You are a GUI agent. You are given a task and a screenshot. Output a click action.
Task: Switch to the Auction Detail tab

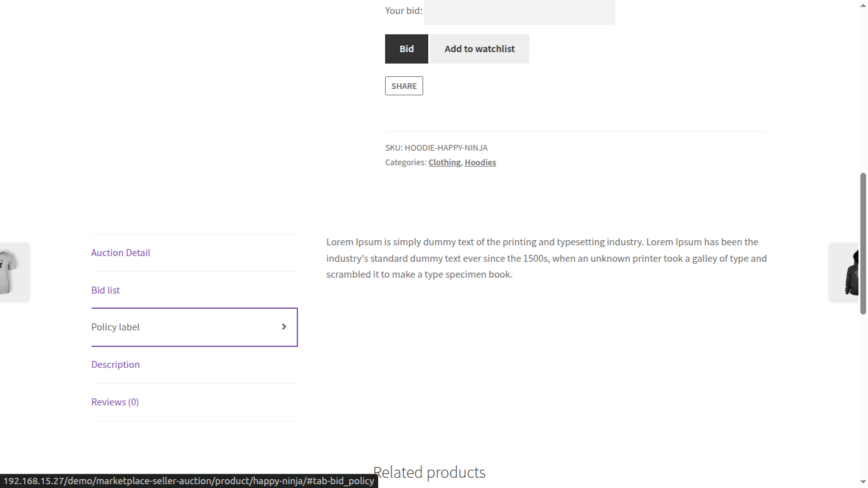click(121, 253)
